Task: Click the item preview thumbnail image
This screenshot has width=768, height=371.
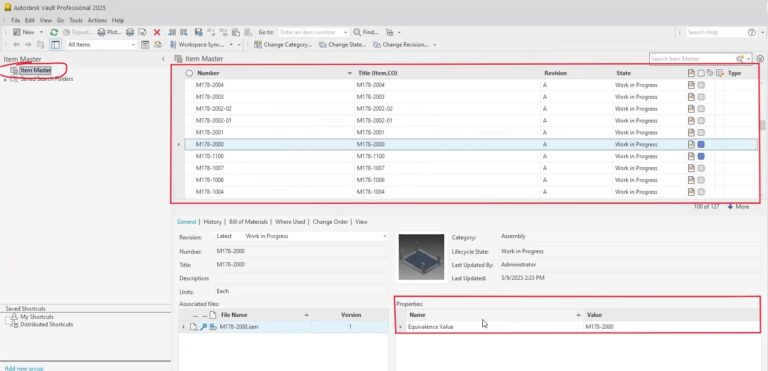Action: [x=421, y=257]
